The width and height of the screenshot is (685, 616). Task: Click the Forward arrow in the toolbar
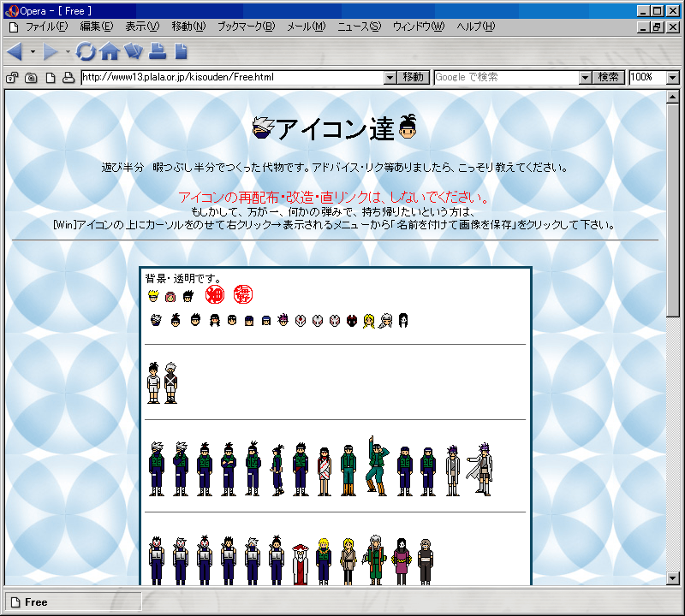tap(50, 51)
